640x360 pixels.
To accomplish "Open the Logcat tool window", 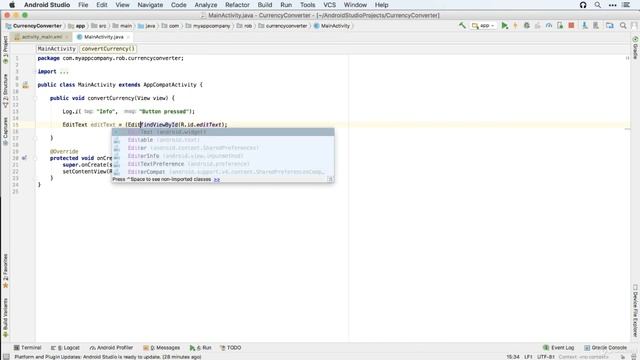I will point(65,348).
